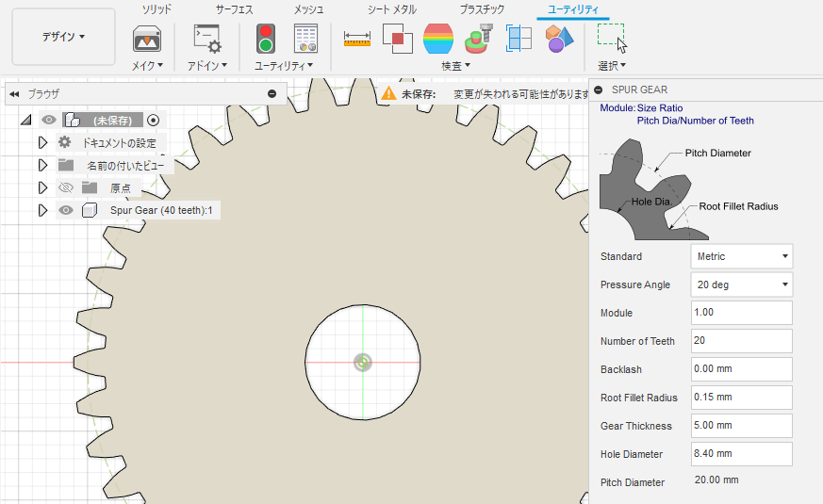Select the ユーティリティ tab
The height and width of the screenshot is (504, 823).
tap(572, 9)
